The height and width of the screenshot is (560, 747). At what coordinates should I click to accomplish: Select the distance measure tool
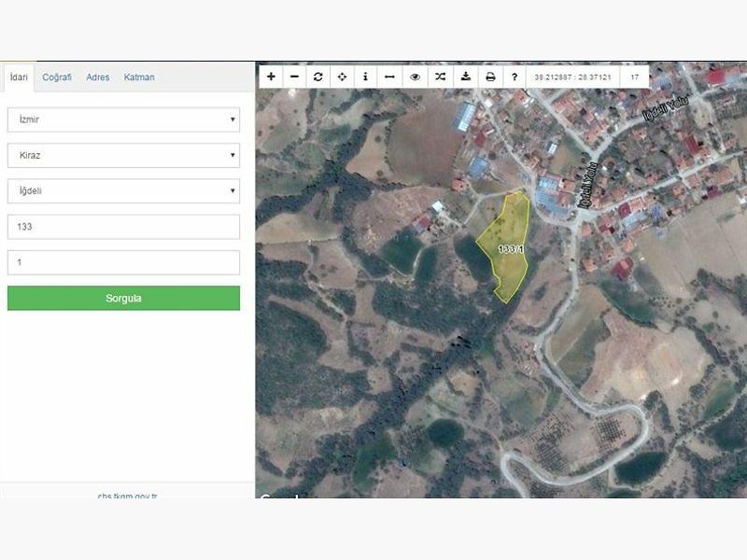click(x=389, y=77)
